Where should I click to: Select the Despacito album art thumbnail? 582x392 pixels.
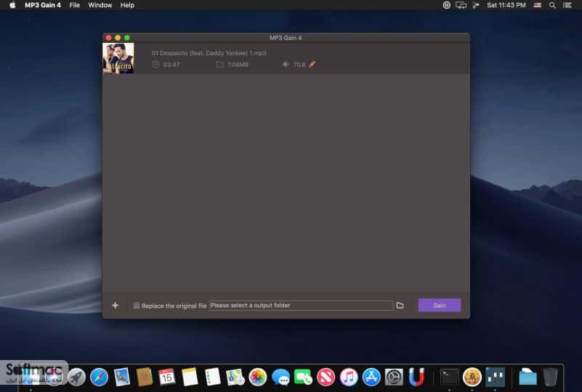tap(118, 58)
